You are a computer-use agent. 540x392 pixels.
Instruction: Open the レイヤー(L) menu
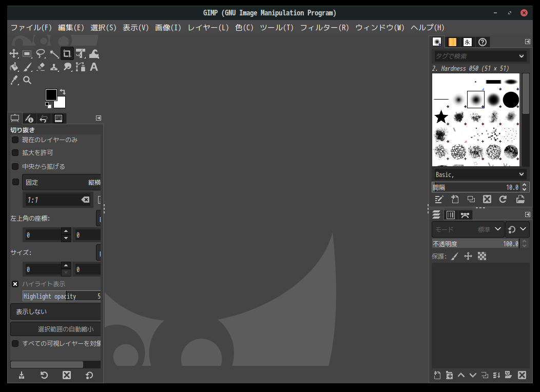(x=208, y=28)
